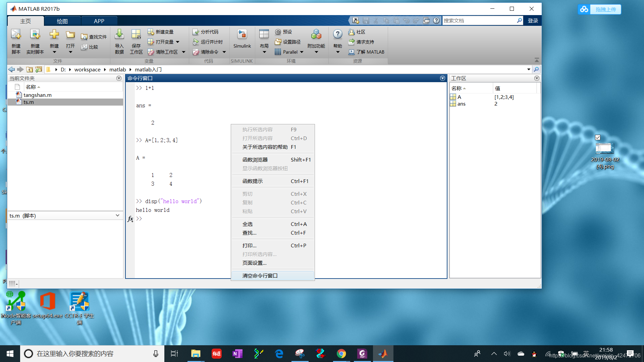Select Print (打印...) in context menu
Viewport: 644px width, 362px height.
pos(273,245)
